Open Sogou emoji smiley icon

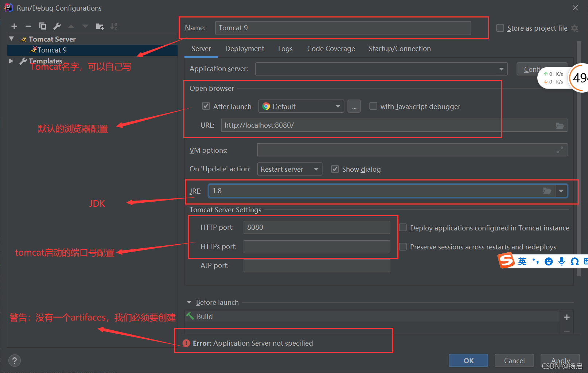click(549, 261)
